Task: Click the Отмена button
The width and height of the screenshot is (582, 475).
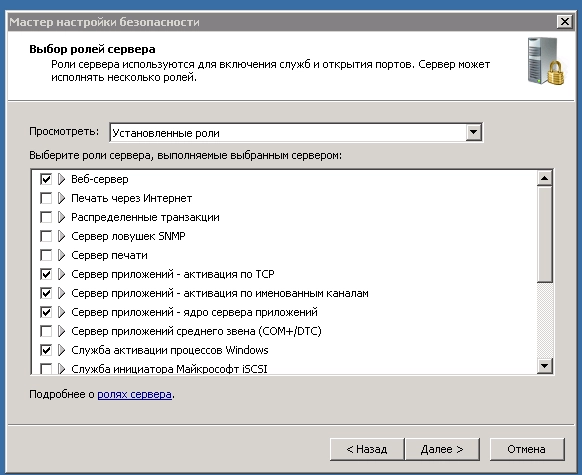Action: [527, 449]
